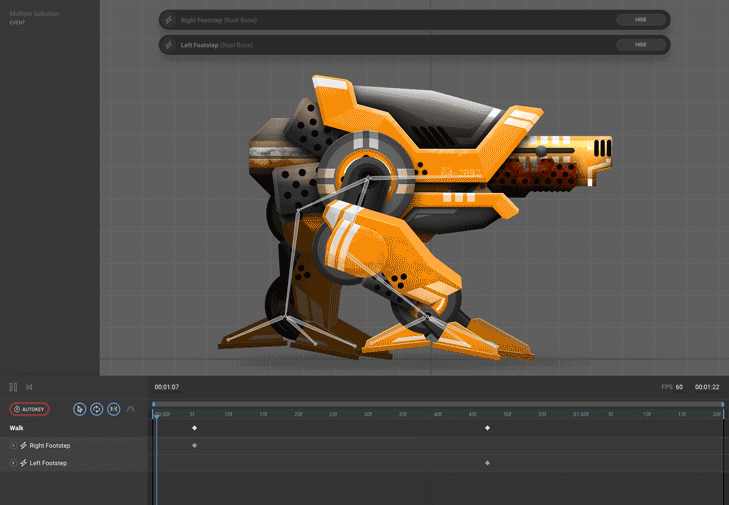The height and width of the screenshot is (505, 729).
Task: Toggle the Autokey button
Action: 30,409
